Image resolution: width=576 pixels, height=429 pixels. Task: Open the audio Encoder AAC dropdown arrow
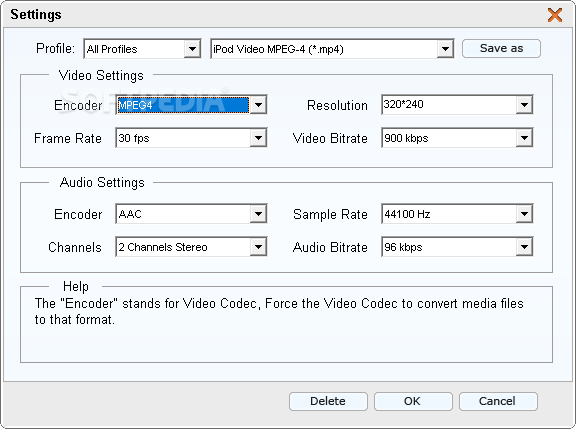259,214
